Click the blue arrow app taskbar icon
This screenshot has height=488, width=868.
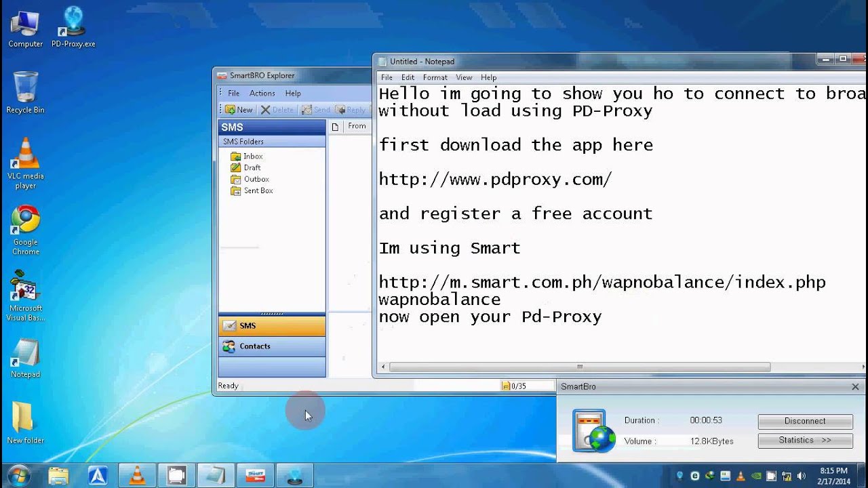pyautogui.click(x=98, y=475)
